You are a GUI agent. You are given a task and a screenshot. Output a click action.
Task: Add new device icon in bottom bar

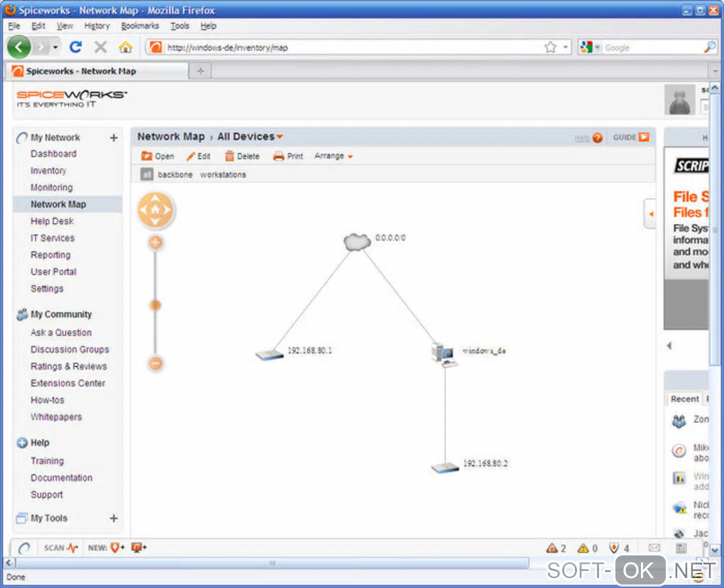pyautogui.click(x=138, y=548)
